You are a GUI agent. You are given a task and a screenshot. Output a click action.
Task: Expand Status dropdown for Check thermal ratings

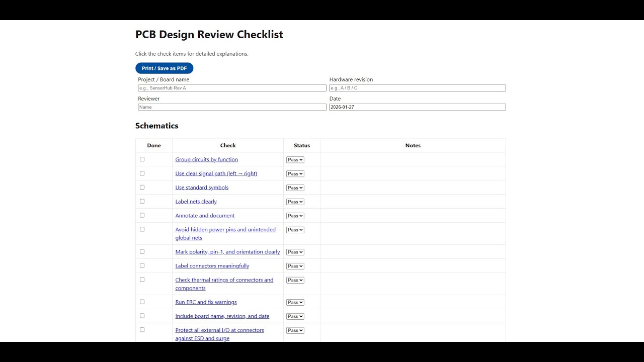coord(295,281)
